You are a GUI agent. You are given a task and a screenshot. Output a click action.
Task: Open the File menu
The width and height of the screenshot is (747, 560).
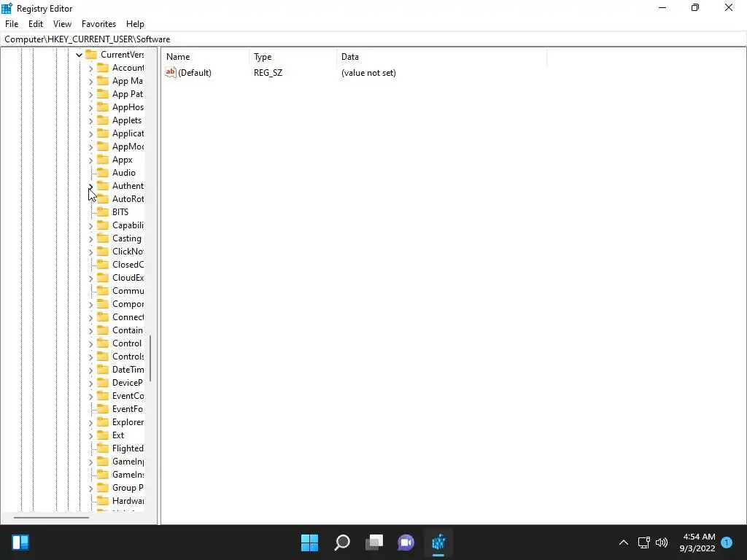tap(12, 24)
